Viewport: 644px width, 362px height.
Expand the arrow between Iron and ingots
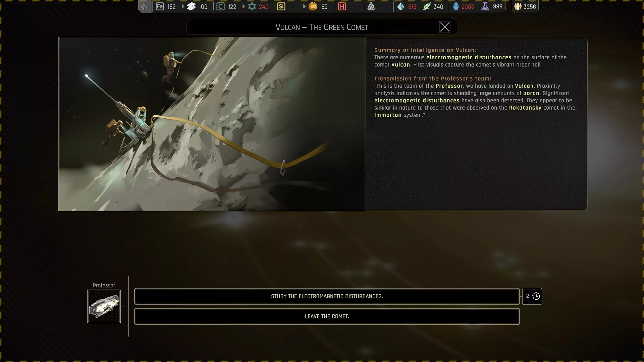pyautogui.click(x=183, y=6)
